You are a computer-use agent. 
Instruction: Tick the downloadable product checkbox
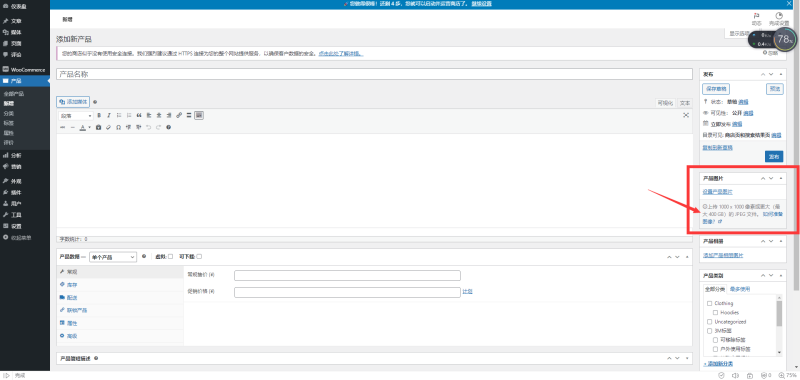199,257
